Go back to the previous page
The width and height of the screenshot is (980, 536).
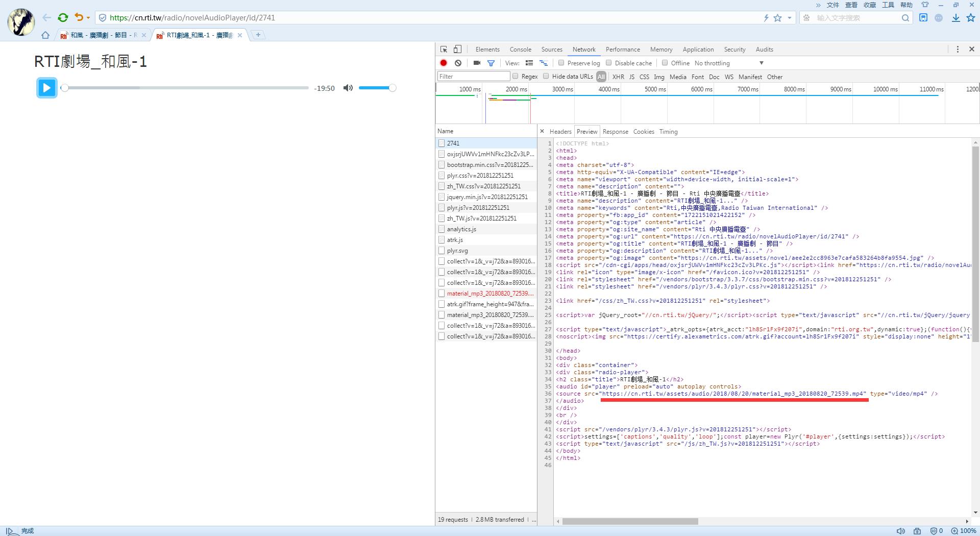pos(46,18)
